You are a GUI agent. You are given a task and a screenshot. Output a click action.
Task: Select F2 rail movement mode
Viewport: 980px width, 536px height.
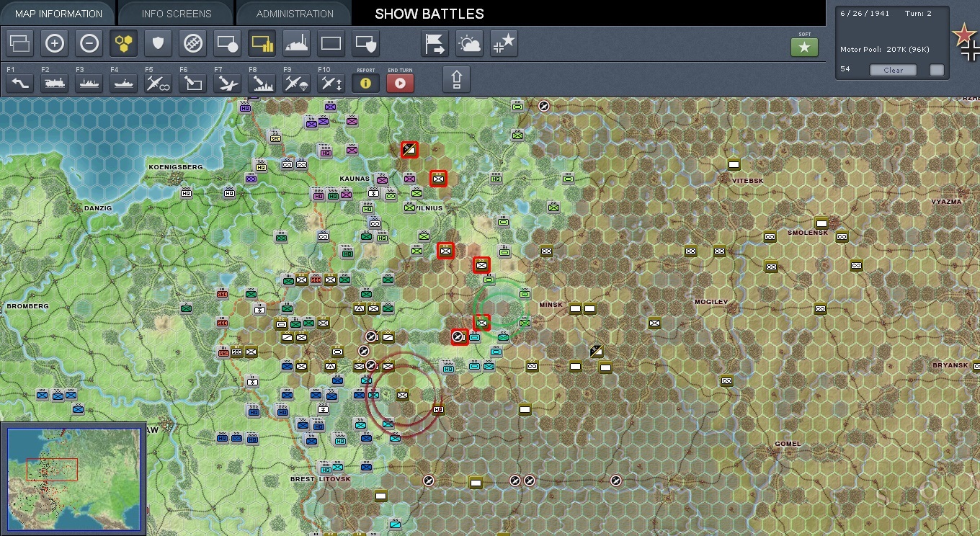(54, 83)
